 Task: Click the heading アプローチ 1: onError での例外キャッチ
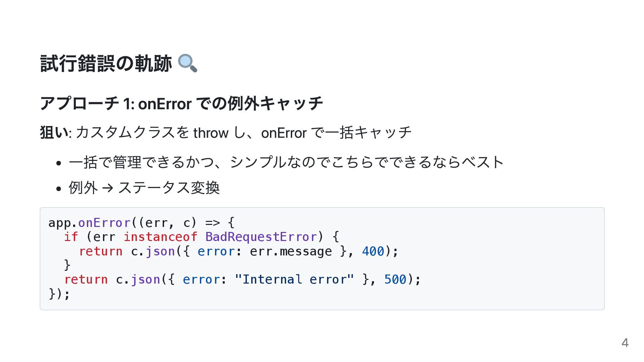pos(181,103)
